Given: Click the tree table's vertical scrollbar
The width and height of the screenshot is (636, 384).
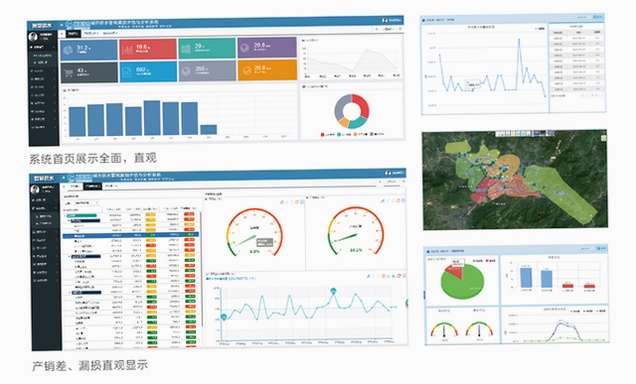Looking at the screenshot, I should [201, 268].
